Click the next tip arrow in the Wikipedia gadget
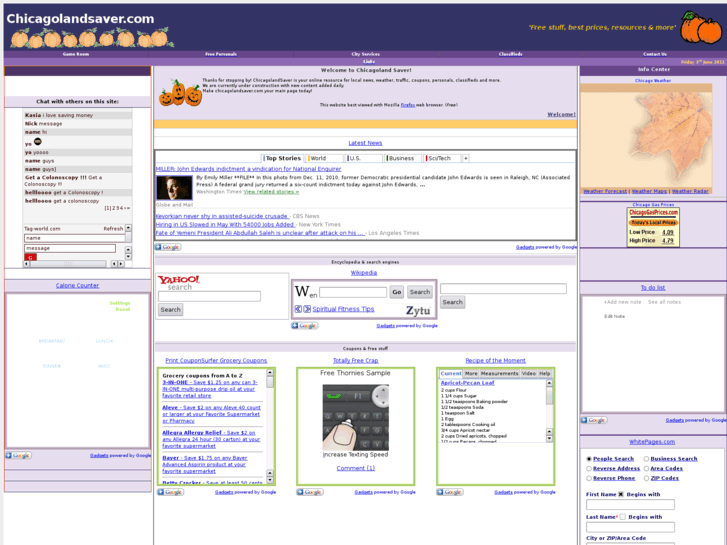Image resolution: width=727 pixels, height=545 pixels. click(x=307, y=309)
